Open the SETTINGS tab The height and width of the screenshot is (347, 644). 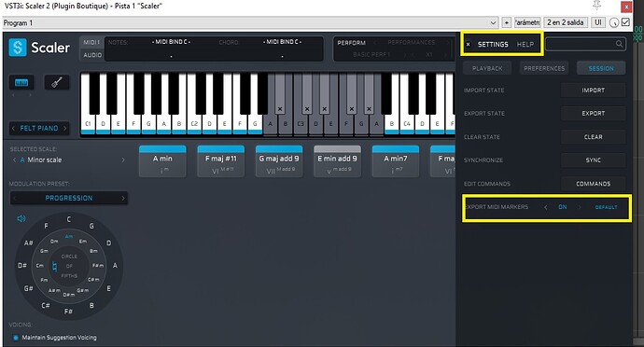click(493, 45)
